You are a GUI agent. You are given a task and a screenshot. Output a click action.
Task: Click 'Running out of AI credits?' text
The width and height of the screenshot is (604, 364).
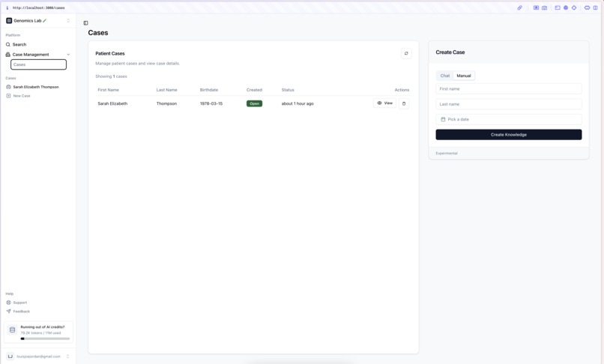(43, 327)
